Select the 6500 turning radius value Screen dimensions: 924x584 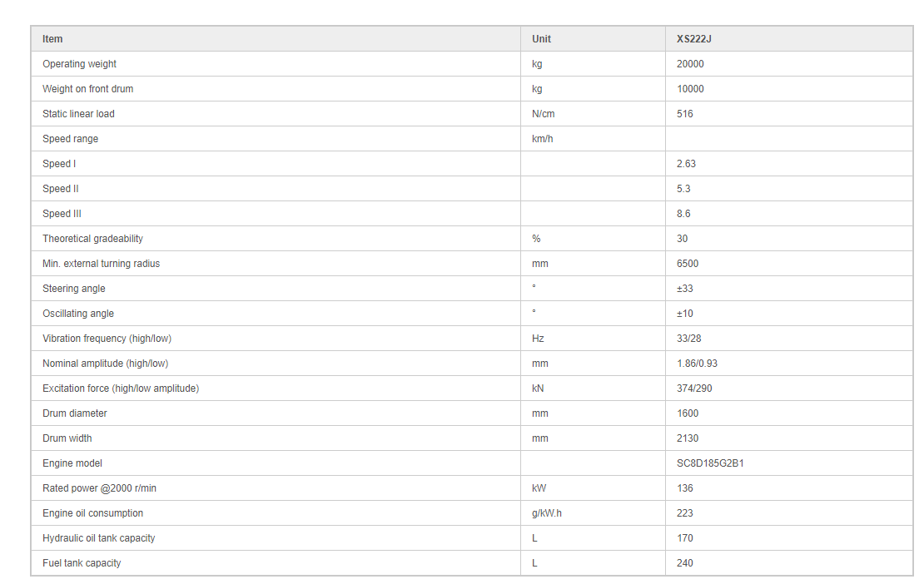point(688,264)
